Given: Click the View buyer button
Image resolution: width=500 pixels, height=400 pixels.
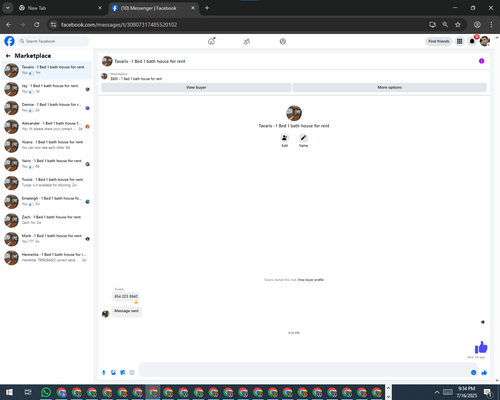Looking at the screenshot, I should (x=196, y=87).
